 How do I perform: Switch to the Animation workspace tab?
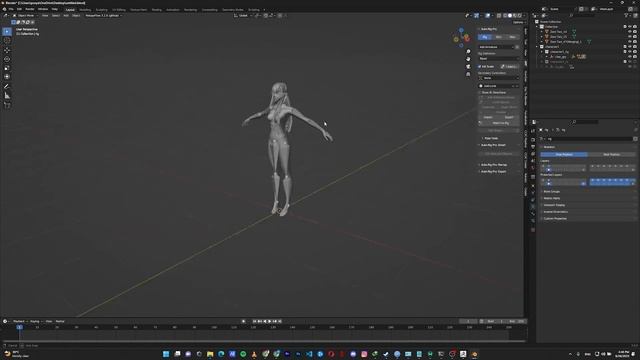coord(173,9)
